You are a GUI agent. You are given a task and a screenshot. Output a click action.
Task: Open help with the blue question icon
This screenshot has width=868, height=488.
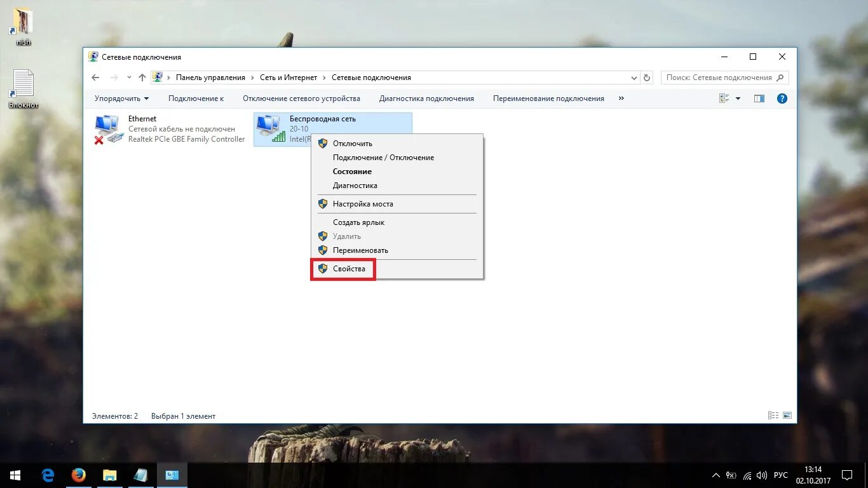click(782, 98)
